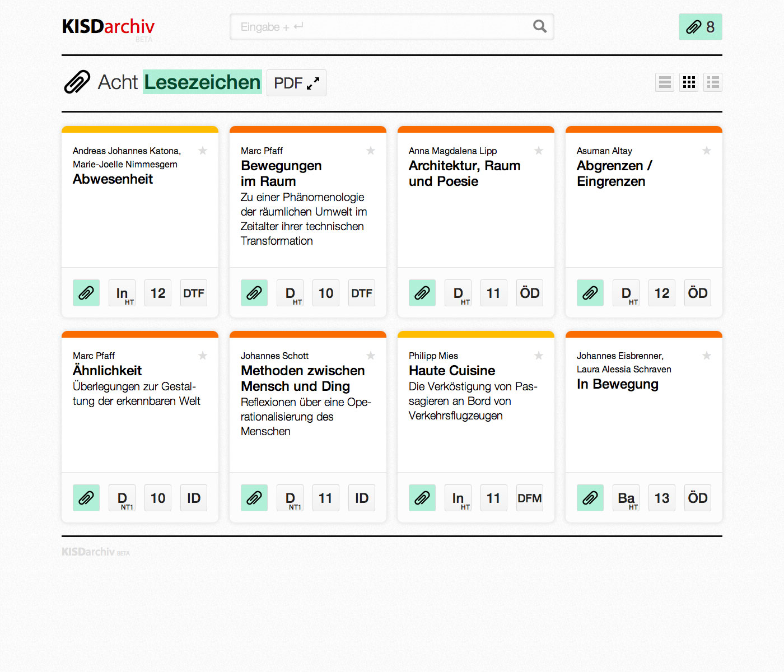Filter by DTF tag on Abwesenheit card
The image size is (784, 672).
tap(194, 293)
